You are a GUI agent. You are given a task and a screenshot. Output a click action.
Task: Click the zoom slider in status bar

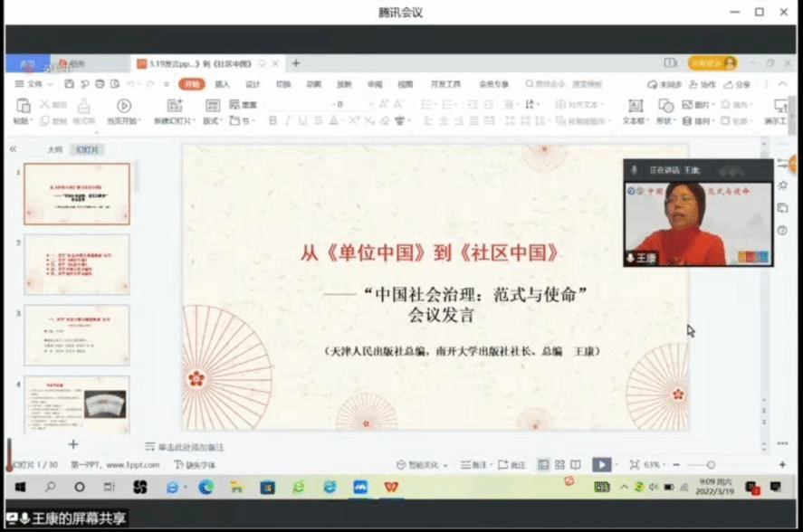[x=712, y=464]
